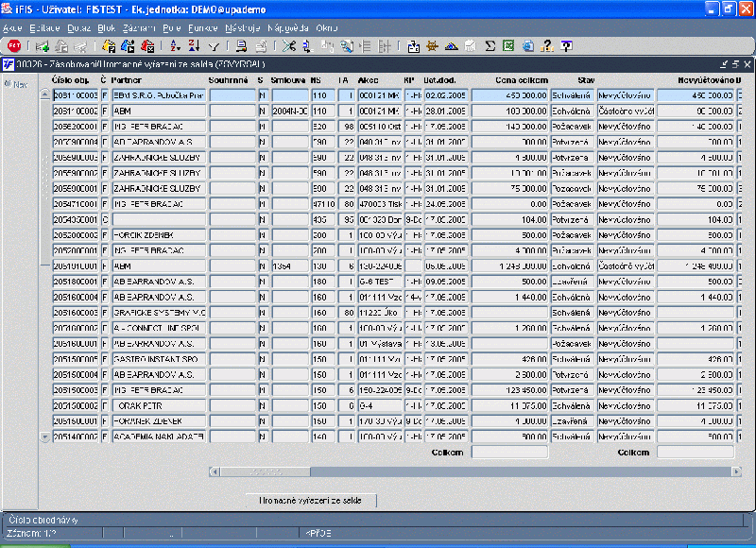Click the calendar form icon after separator
The height and width of the screenshot is (548, 756).
tap(413, 46)
